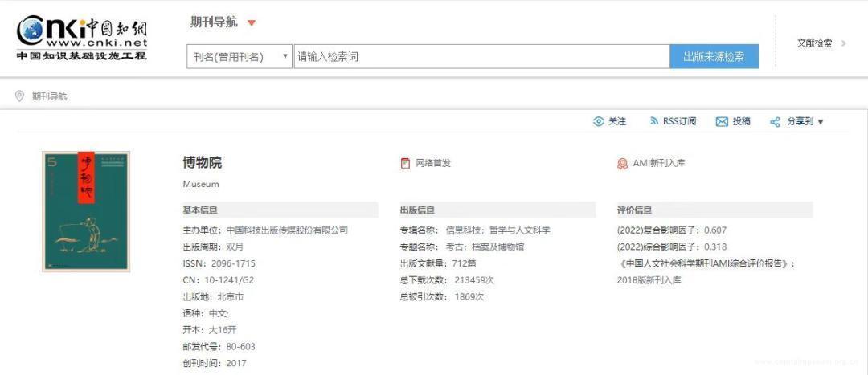Open the 文献检索 link
Viewport: 868px width, 375px height.
pos(814,43)
